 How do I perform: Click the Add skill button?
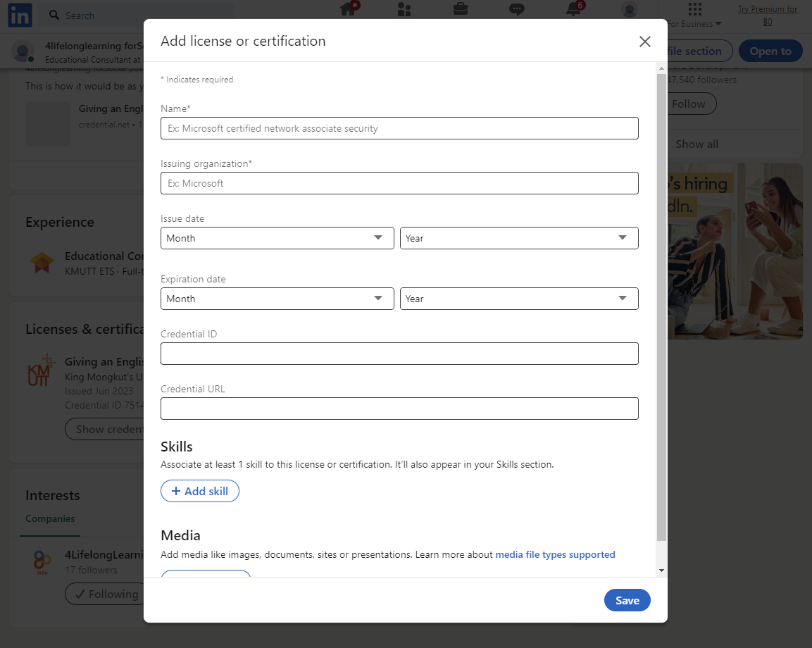click(x=200, y=491)
